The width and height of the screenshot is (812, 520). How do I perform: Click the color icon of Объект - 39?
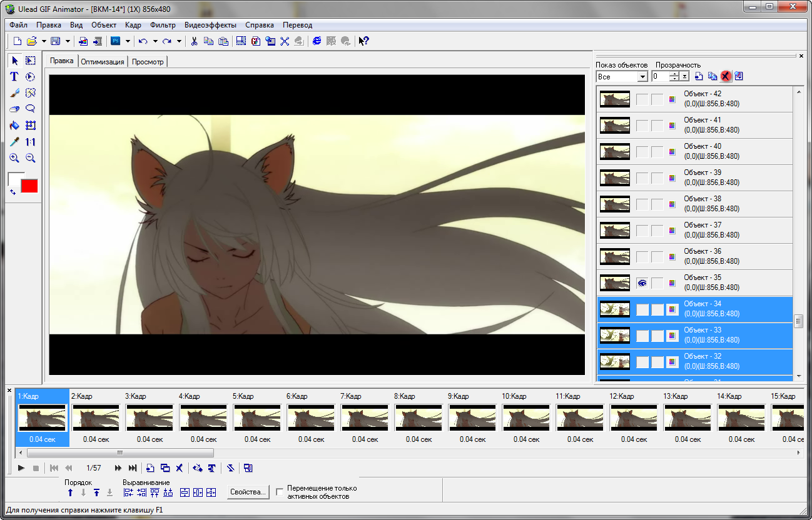672,178
